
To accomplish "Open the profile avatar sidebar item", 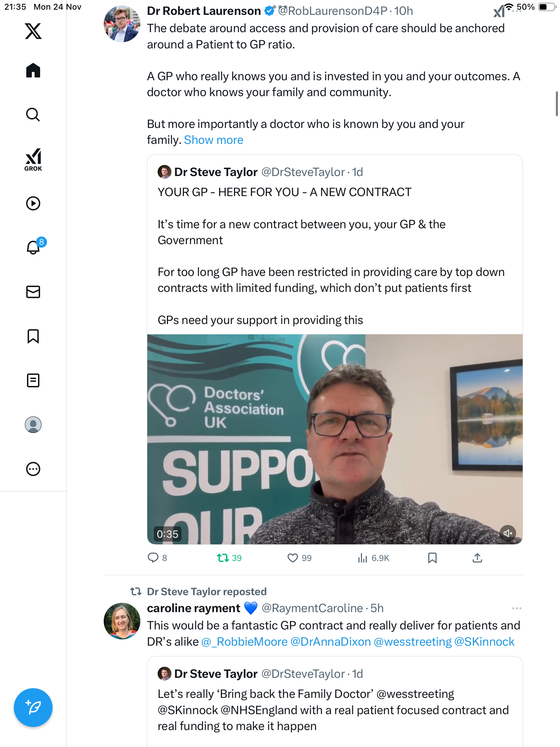I will [33, 425].
